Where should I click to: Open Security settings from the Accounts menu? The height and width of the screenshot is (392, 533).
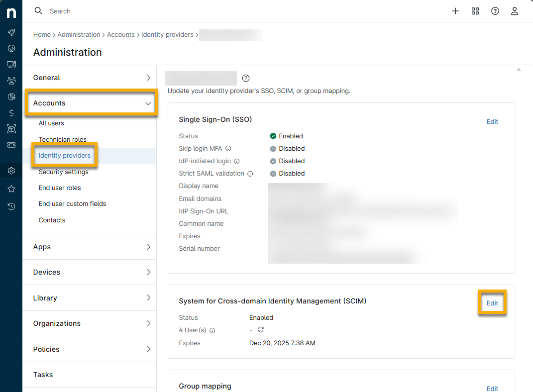[63, 172]
